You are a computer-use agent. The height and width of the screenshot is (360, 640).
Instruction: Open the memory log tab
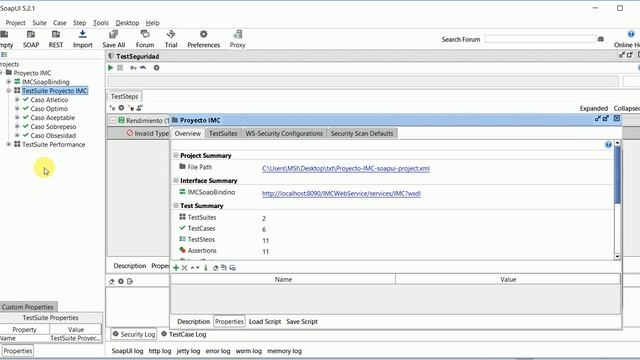click(284, 351)
